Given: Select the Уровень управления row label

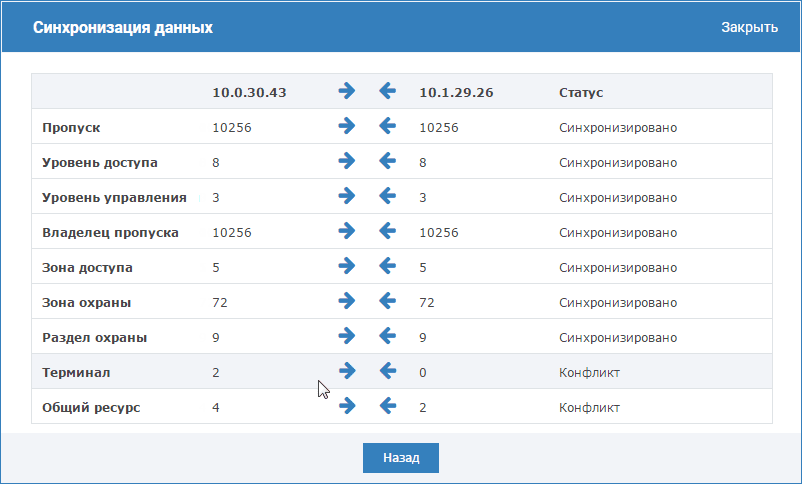Looking at the screenshot, I should click(114, 197).
